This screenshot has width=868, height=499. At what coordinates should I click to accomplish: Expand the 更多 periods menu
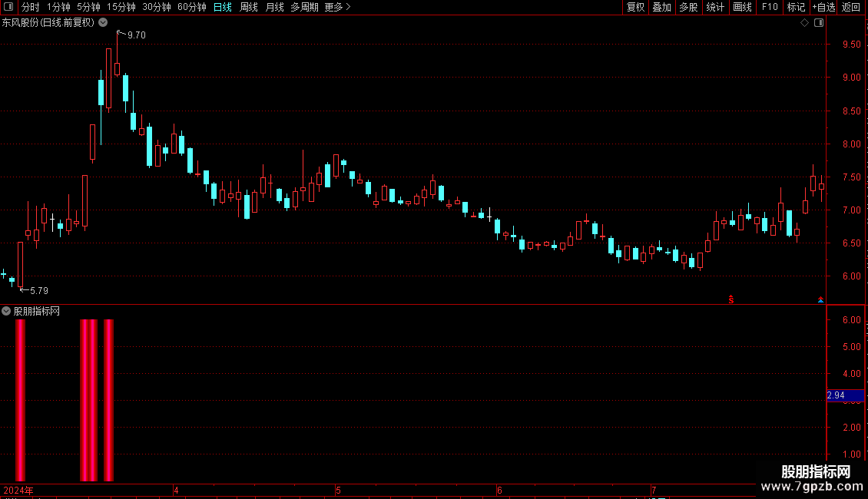click(x=338, y=7)
